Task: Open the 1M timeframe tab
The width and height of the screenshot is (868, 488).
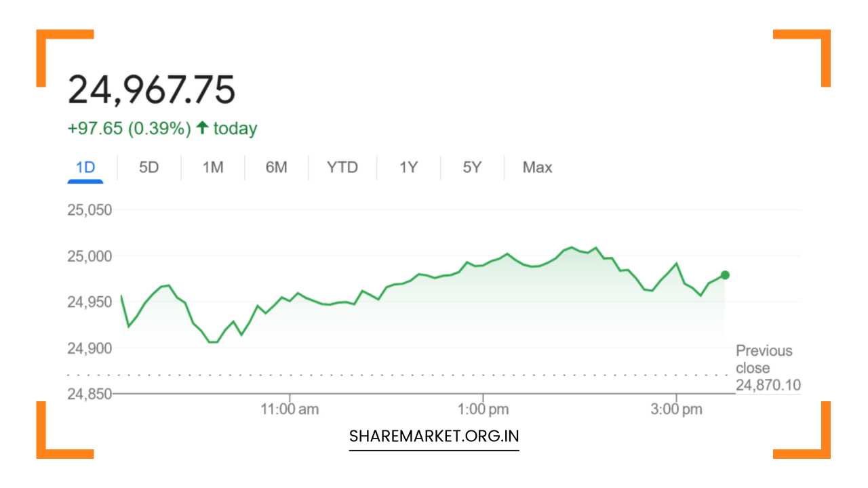Action: pos(212,167)
